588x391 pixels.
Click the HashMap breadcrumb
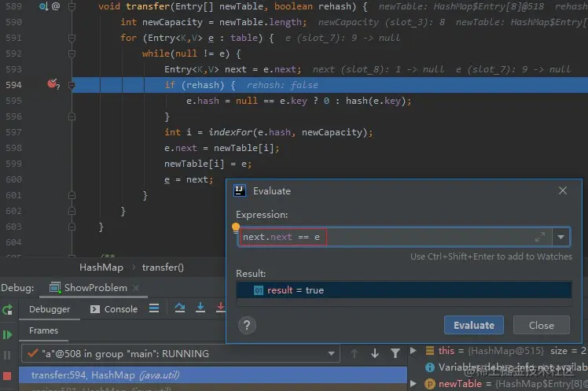tap(101, 267)
